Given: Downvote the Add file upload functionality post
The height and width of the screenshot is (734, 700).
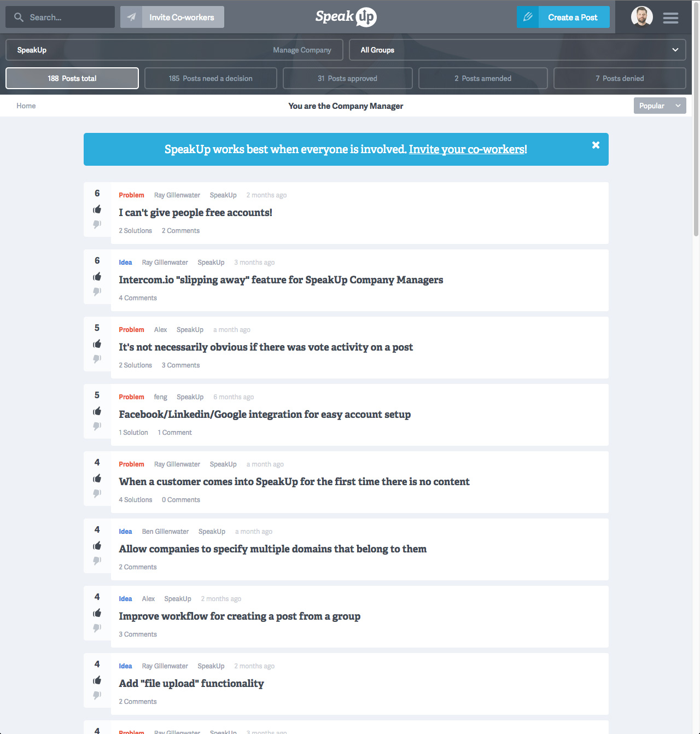Looking at the screenshot, I should 97,695.
